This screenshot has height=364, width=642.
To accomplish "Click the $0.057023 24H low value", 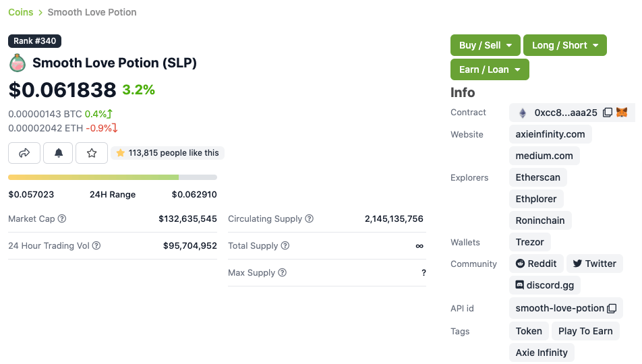I will click(x=31, y=195).
